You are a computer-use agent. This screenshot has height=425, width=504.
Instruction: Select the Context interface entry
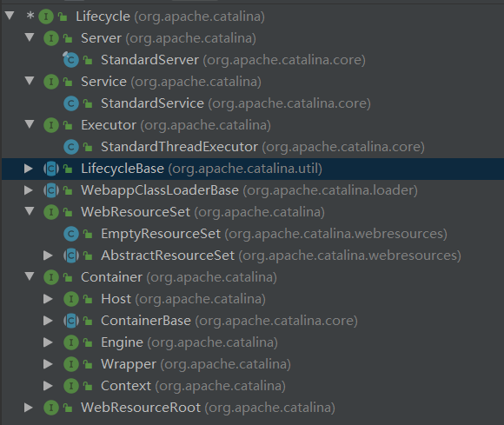click(193, 386)
